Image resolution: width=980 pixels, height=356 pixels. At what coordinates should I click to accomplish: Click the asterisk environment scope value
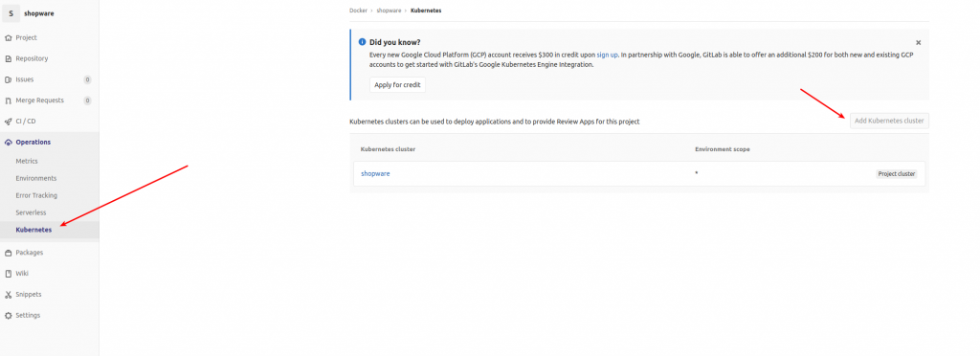(x=697, y=172)
